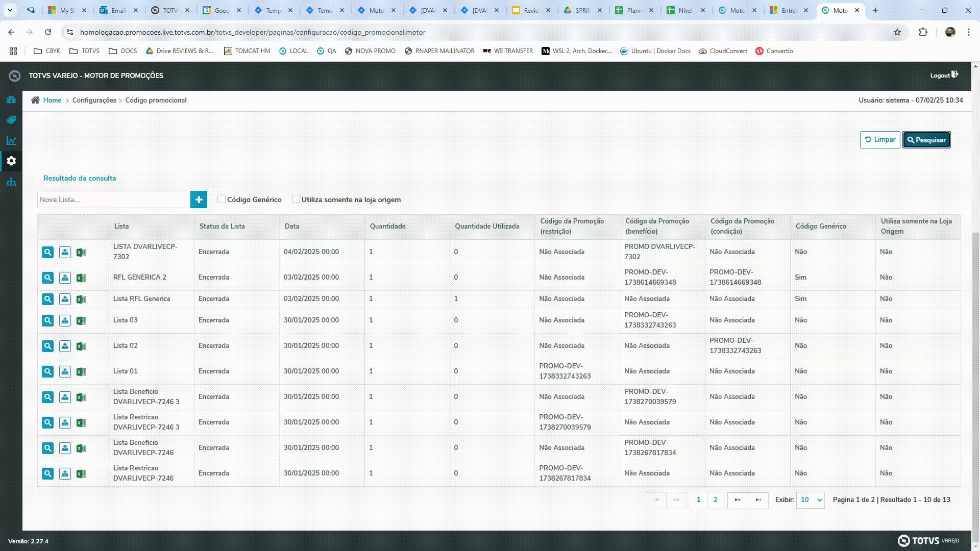Open the line chart reports sidebar icon
This screenshot has width=980, height=551.
(11, 140)
